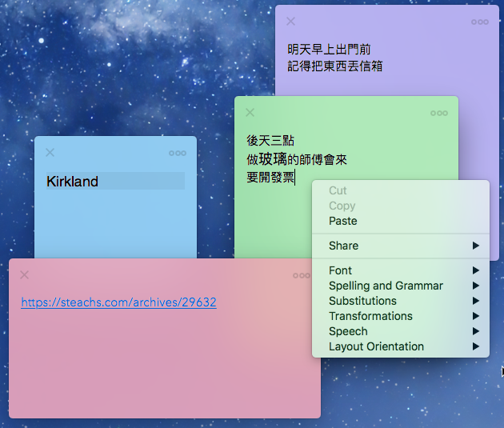Open the Transformations menu entry
This screenshot has width=504, height=428.
click(401, 316)
